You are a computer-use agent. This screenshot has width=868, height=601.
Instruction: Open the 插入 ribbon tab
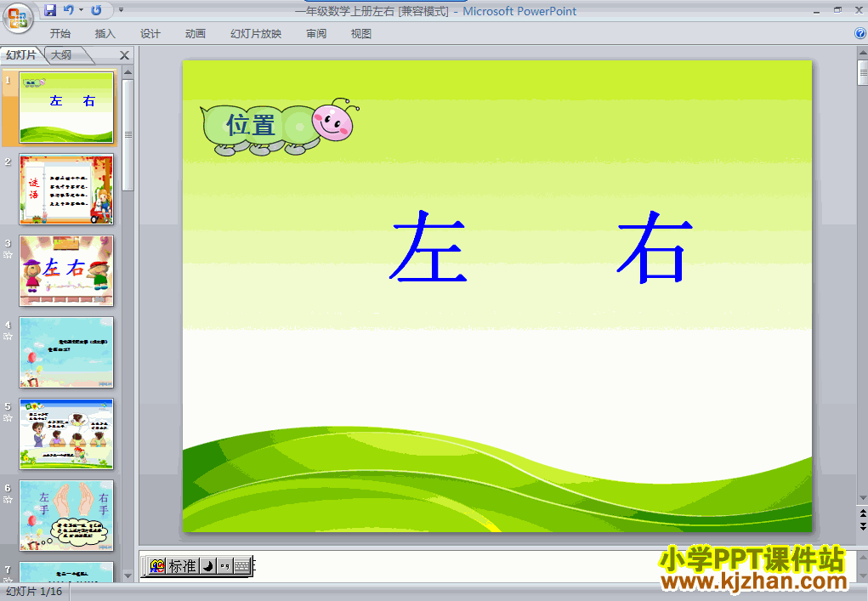click(105, 34)
